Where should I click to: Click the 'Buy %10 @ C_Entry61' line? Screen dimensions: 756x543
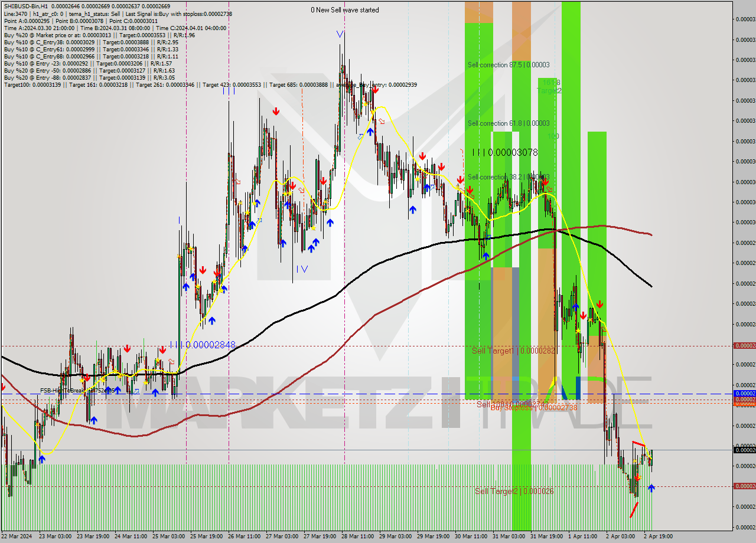click(x=91, y=49)
